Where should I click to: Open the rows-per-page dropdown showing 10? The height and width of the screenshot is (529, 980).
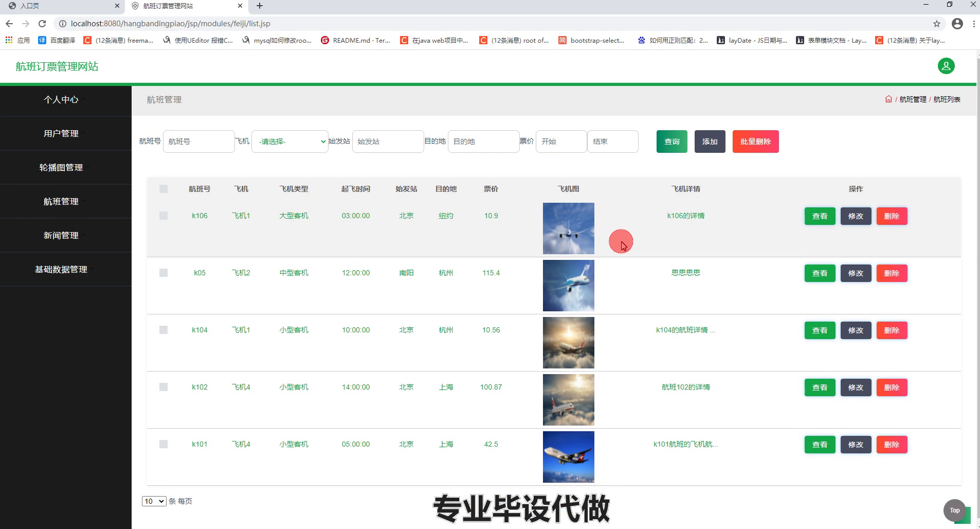[154, 501]
